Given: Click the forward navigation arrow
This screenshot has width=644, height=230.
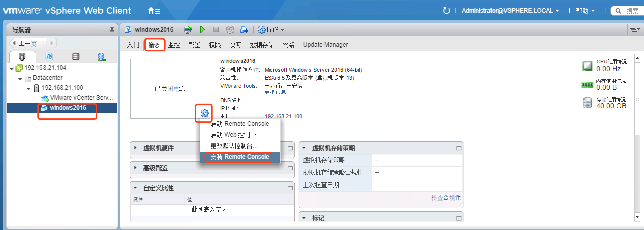Looking at the screenshot, I should click(x=52, y=43).
